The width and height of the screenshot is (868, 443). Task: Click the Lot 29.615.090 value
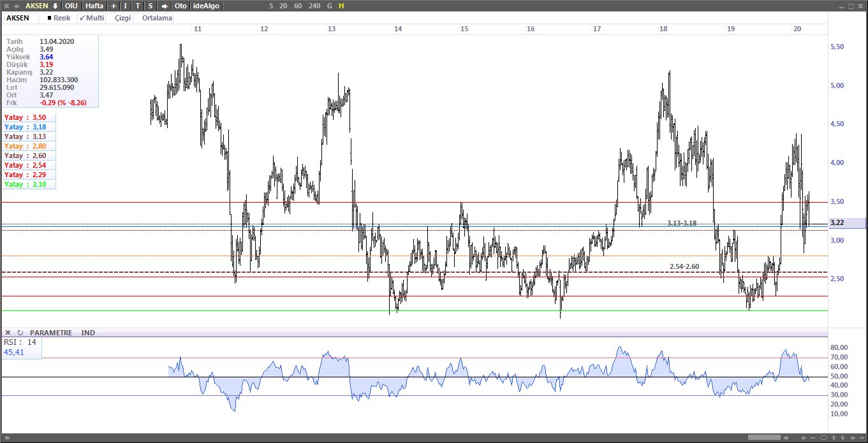(57, 87)
